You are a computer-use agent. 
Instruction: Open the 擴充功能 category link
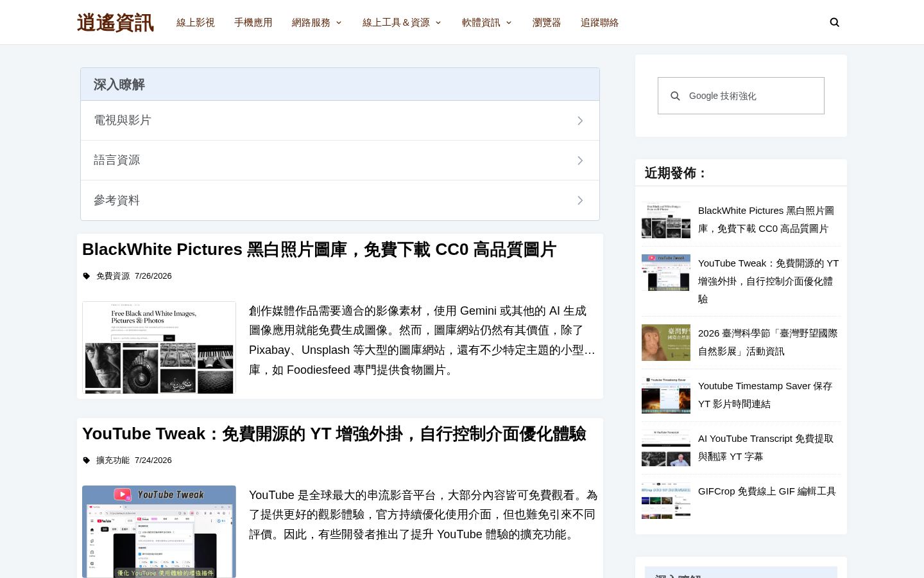coord(113,460)
